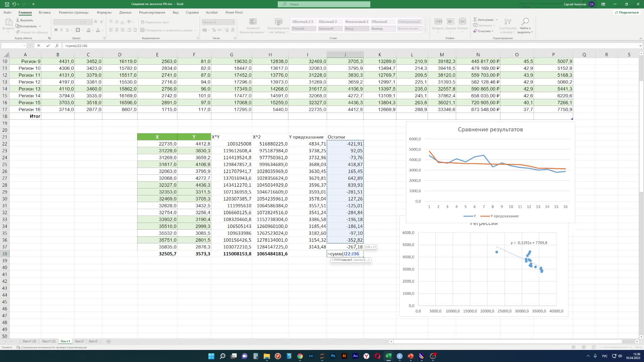The width and height of the screenshot is (644, 362).
Task: Click the insert function fx icon
Action: click(x=57, y=46)
